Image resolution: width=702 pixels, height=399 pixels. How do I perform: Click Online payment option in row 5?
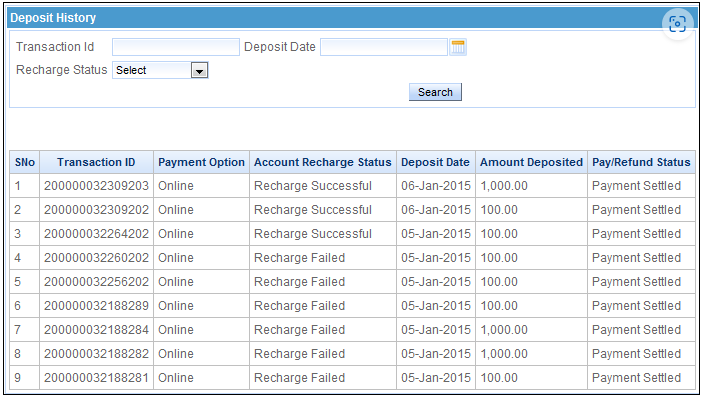[x=176, y=282]
